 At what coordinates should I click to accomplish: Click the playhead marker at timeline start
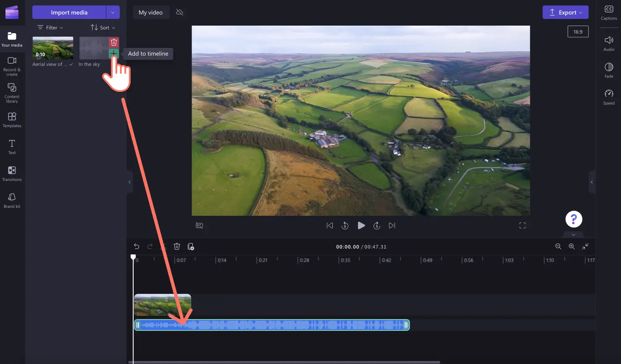pos(133,257)
